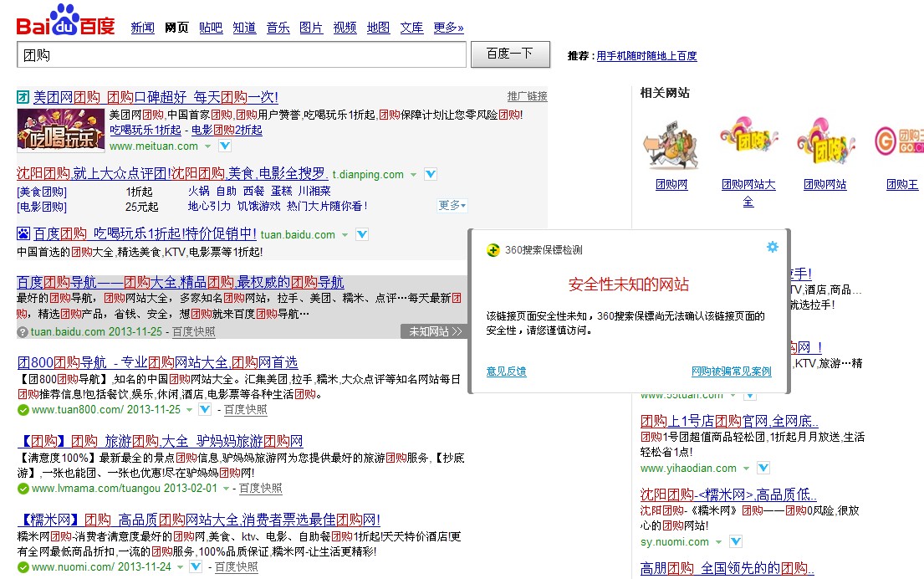Click the paw icon beside 百度团购 title
The image size is (924, 579).
pos(23,233)
